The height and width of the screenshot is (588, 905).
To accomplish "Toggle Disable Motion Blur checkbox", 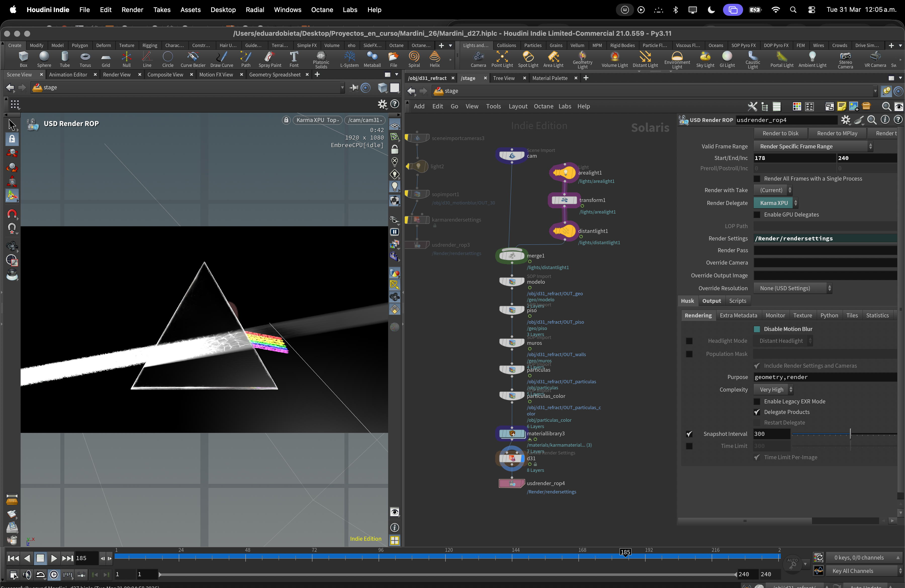I will click(757, 329).
